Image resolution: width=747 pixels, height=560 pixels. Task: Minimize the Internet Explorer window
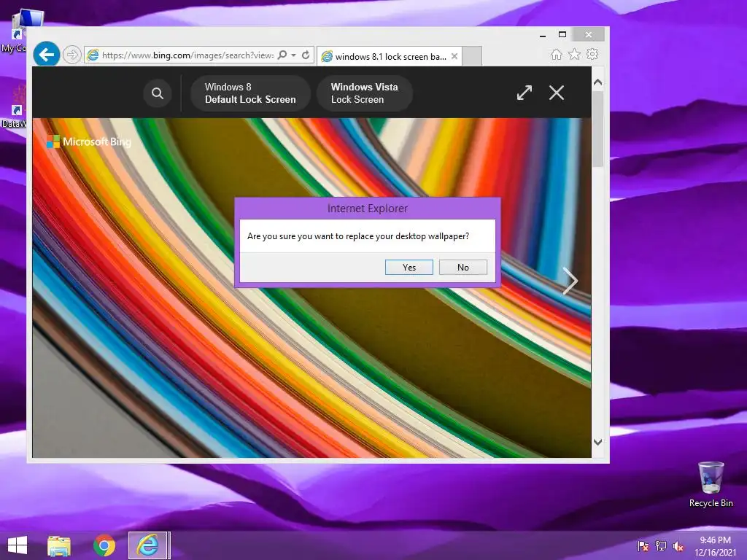[543, 35]
